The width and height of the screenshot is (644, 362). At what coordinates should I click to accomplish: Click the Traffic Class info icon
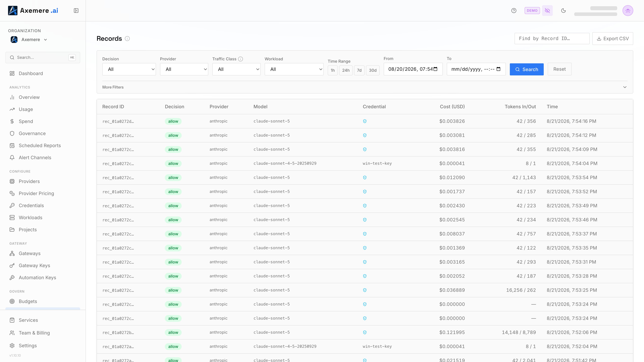(x=240, y=59)
